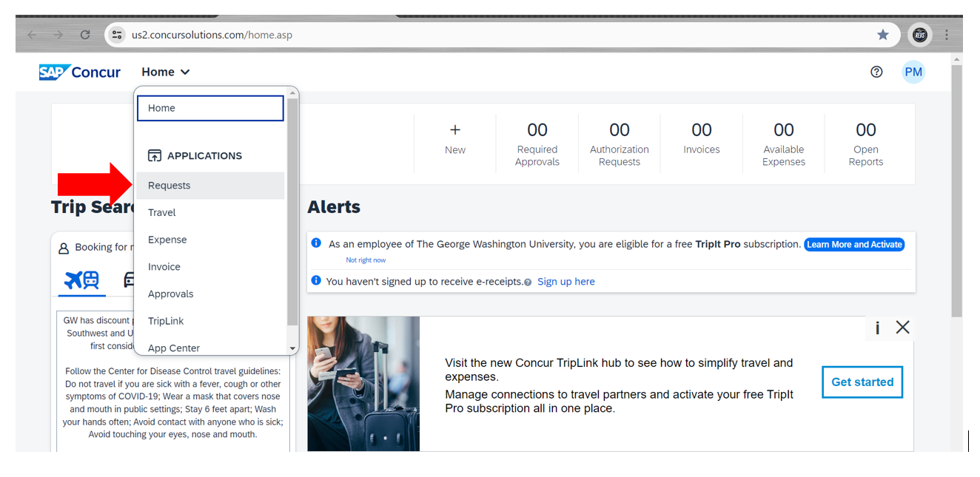980x477 pixels.
Task: Open Invoices count tile
Action: point(702,144)
